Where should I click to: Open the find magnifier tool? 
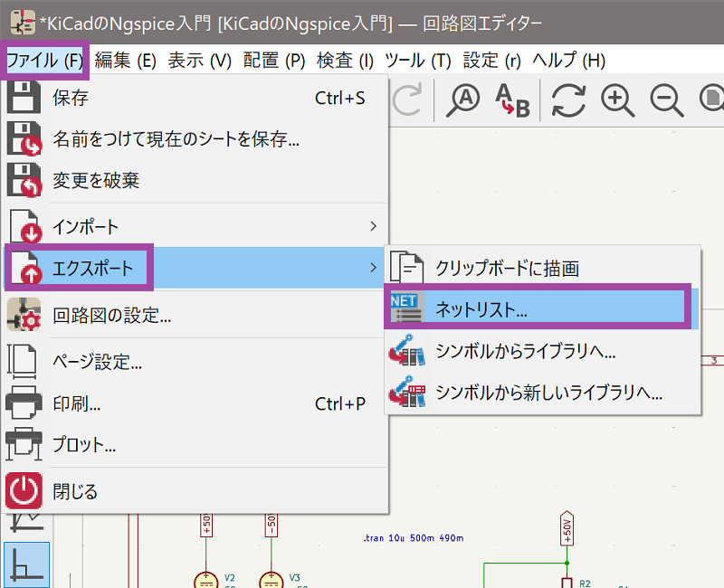click(463, 100)
